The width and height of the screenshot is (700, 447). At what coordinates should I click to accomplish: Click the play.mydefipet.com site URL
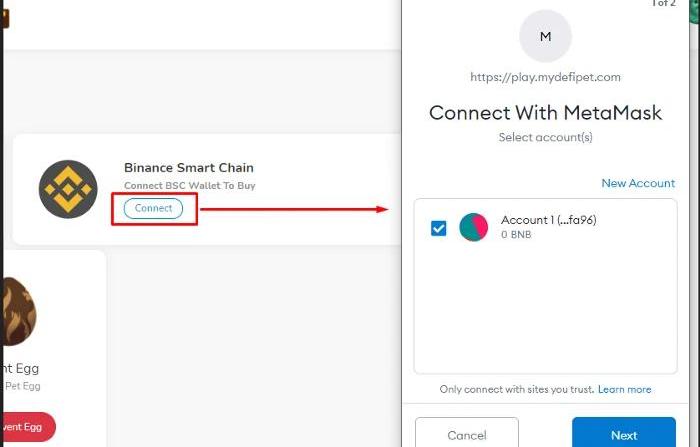click(x=545, y=77)
